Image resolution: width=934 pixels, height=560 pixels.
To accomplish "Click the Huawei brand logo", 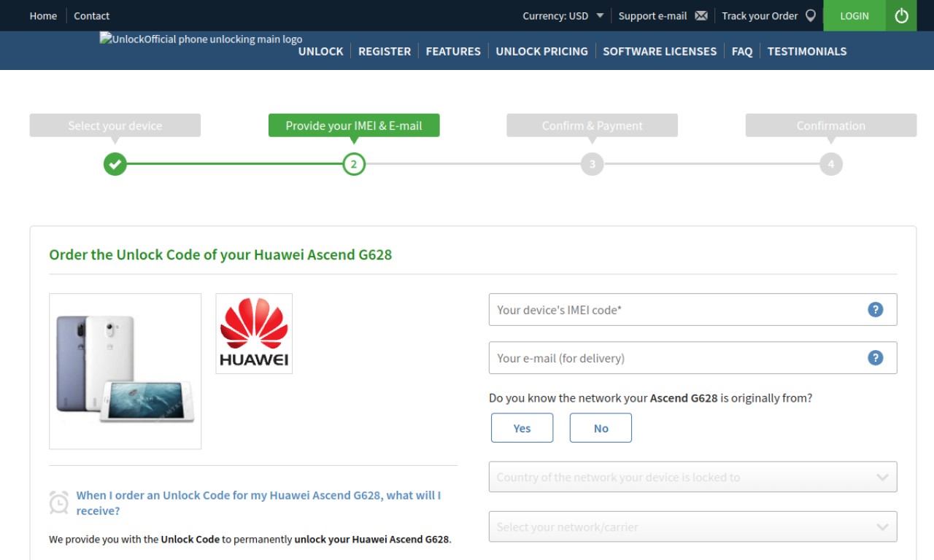I will [254, 334].
